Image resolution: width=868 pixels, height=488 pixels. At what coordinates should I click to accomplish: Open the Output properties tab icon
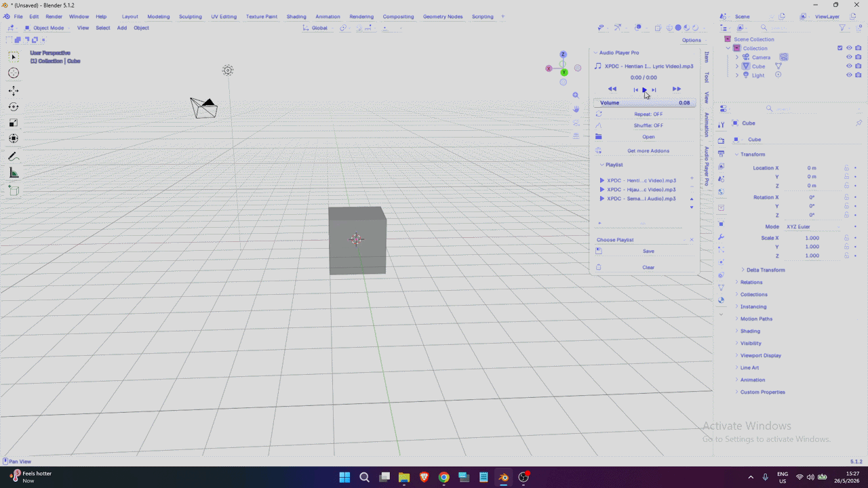click(x=721, y=154)
